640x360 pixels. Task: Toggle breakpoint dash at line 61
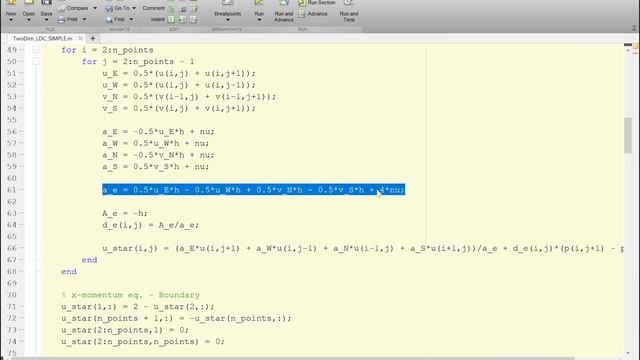point(21,190)
